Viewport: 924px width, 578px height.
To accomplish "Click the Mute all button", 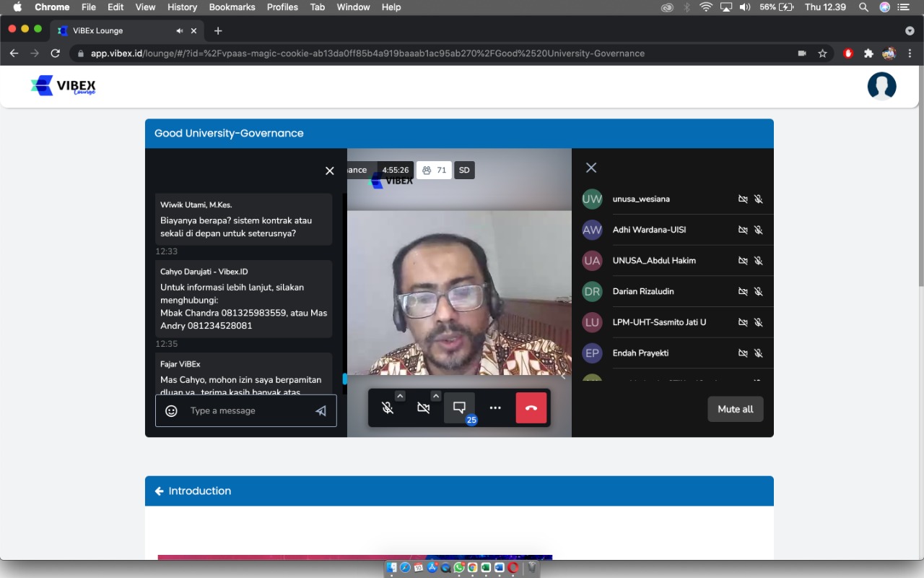I will [736, 409].
